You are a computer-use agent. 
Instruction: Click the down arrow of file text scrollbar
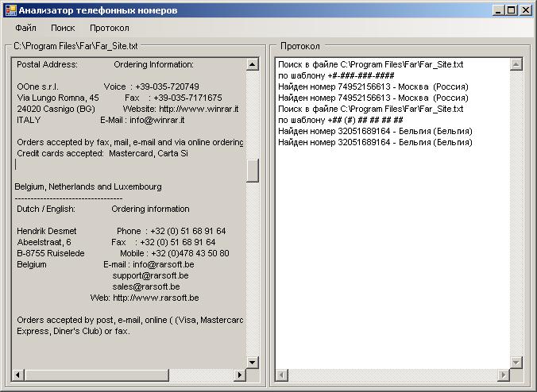253,362
